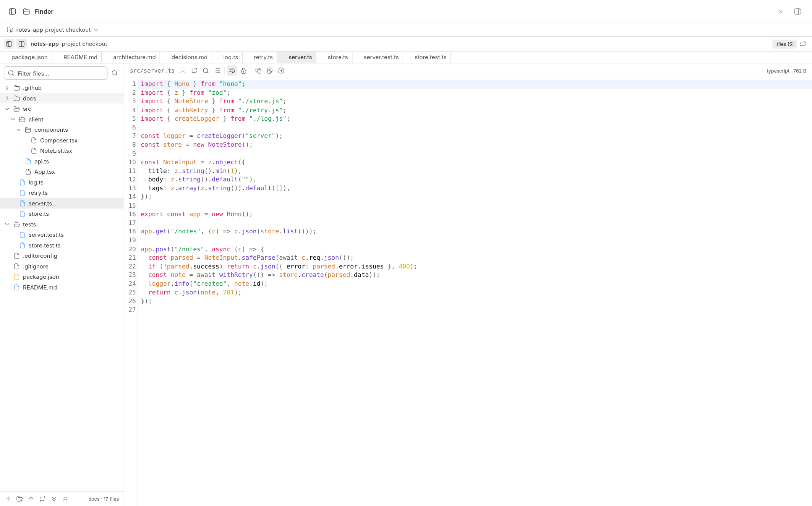The image size is (812, 506).
Task: Expand all folders with the double-chevron down icon
Action: 54,499
